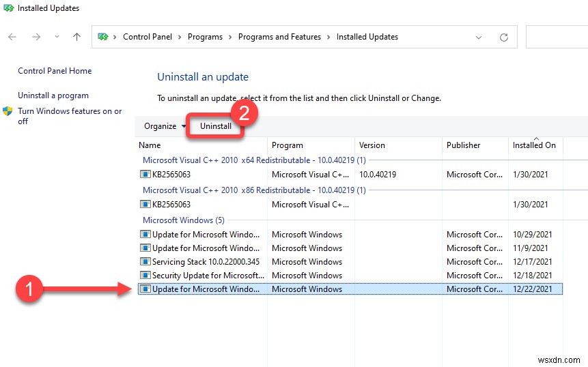Select Servicing Stack 10.0.22000.345 row
Screen dimensions: 588x367
(x=350, y=262)
